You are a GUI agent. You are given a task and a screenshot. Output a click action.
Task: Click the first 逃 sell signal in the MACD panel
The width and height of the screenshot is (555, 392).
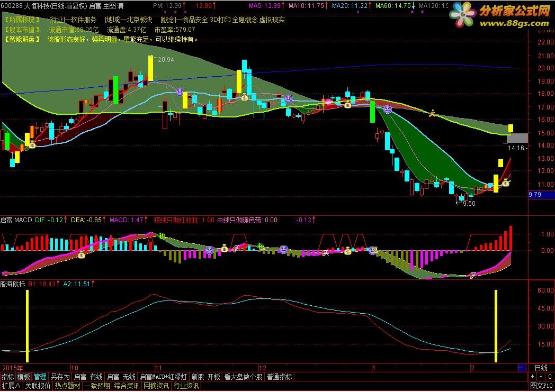pyautogui.click(x=163, y=236)
